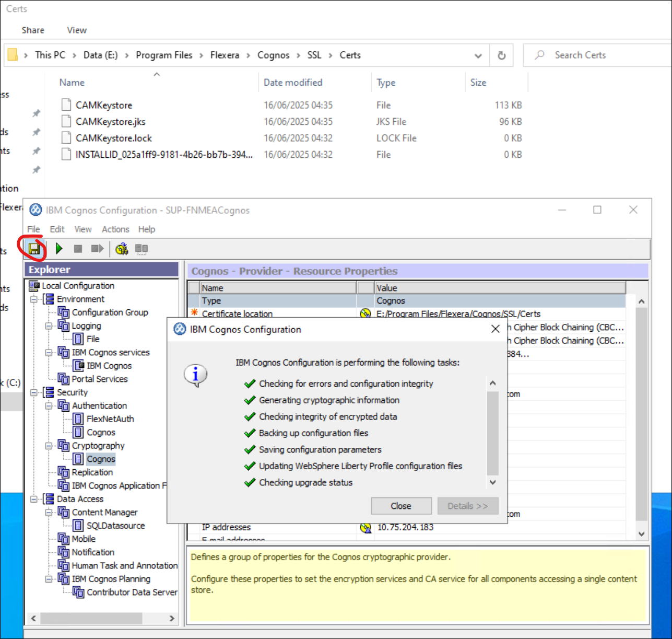The height and width of the screenshot is (639, 672).
Task: Click the IBM Cognos service icon
Action: (79, 366)
